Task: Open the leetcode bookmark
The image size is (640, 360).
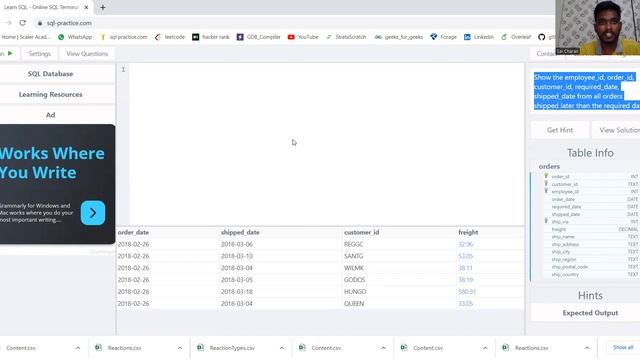Action: tap(170, 37)
